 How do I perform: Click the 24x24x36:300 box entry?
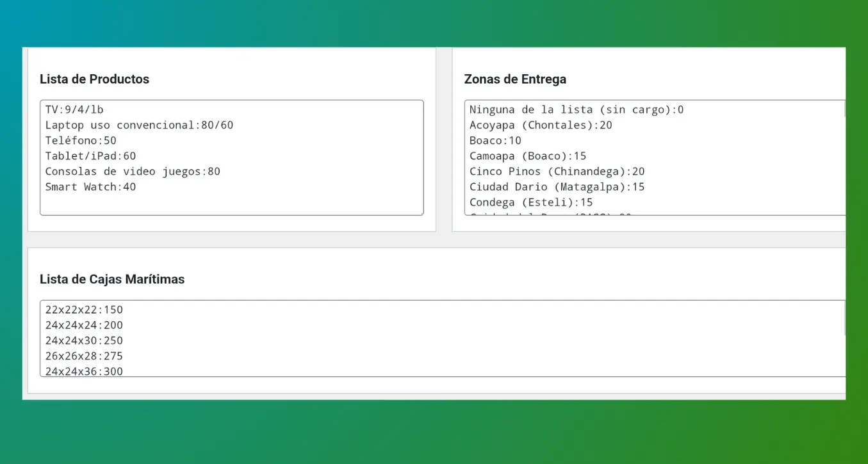click(84, 371)
